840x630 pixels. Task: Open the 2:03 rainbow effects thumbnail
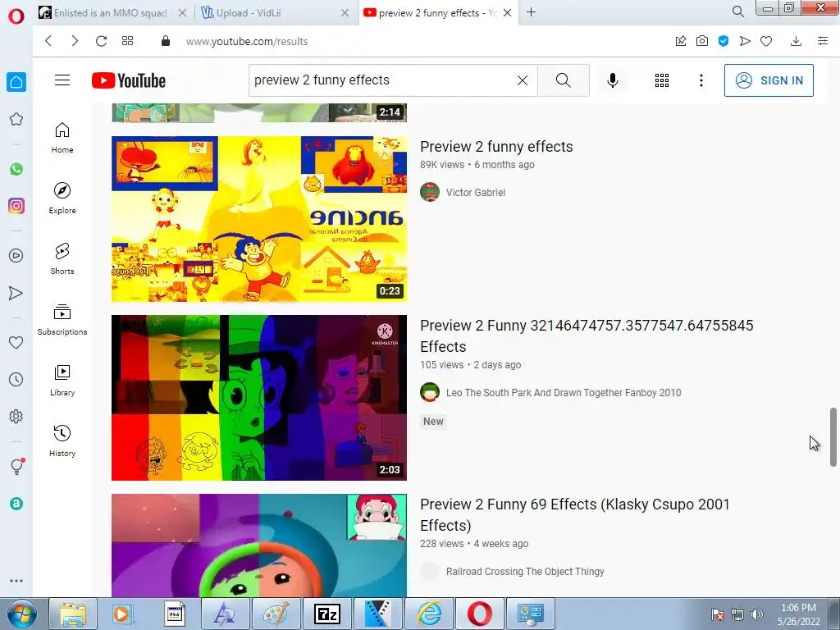tap(259, 398)
